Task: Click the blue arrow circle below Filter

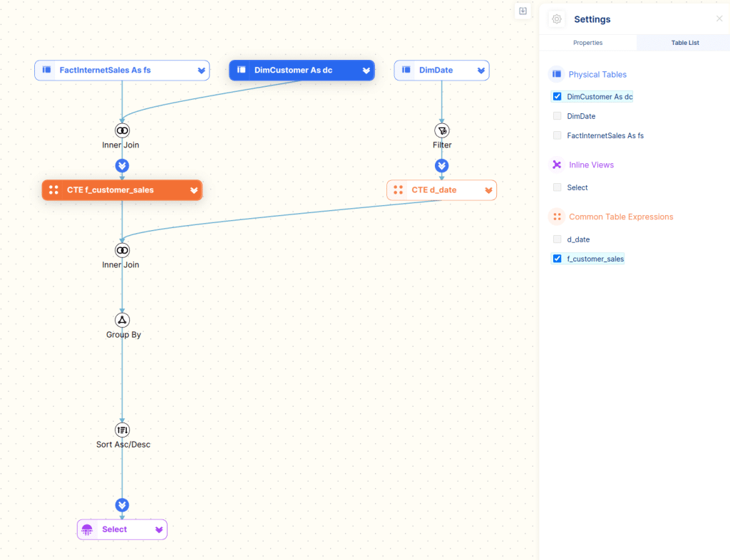Action: 442,166
